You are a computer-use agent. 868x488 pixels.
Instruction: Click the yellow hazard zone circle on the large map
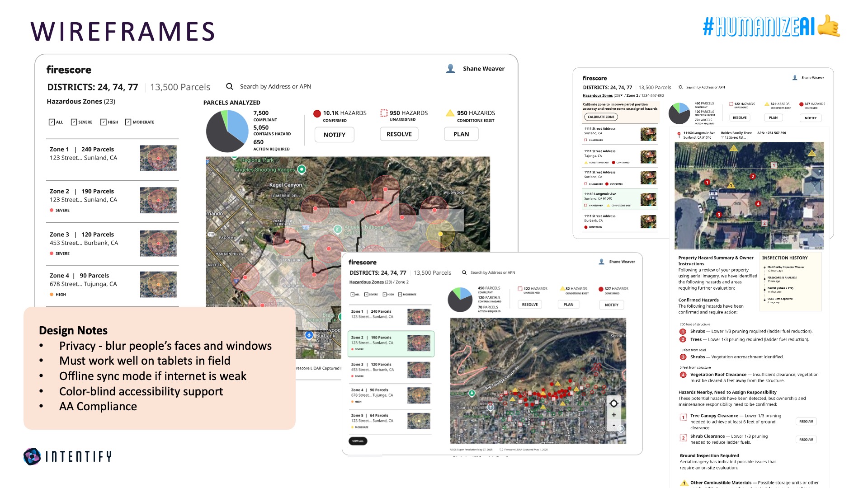pos(440,234)
